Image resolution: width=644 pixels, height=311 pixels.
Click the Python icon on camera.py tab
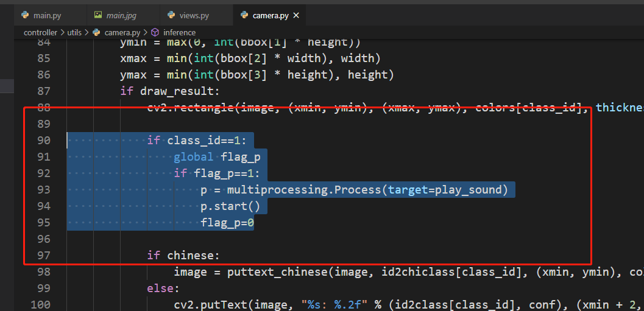[244, 16]
